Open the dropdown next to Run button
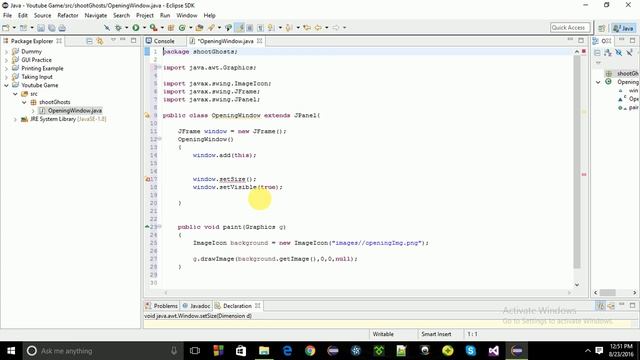Image resolution: width=640 pixels, height=360 pixels. (144, 28)
